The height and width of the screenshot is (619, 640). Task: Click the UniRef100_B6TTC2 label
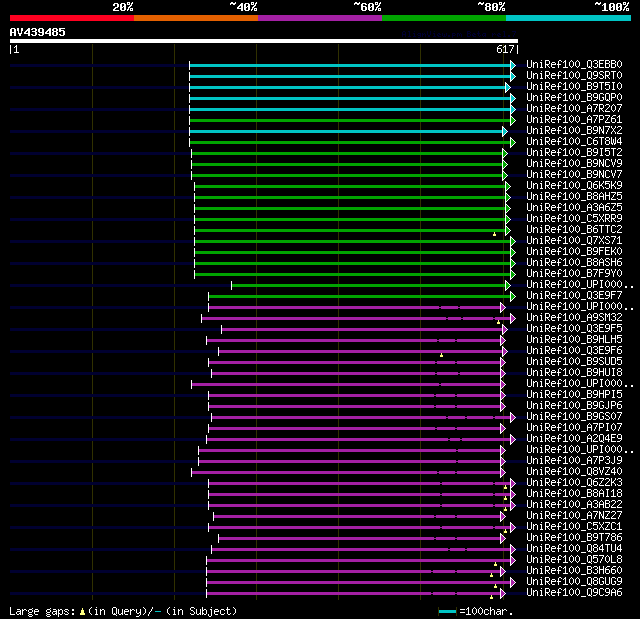[574, 230]
